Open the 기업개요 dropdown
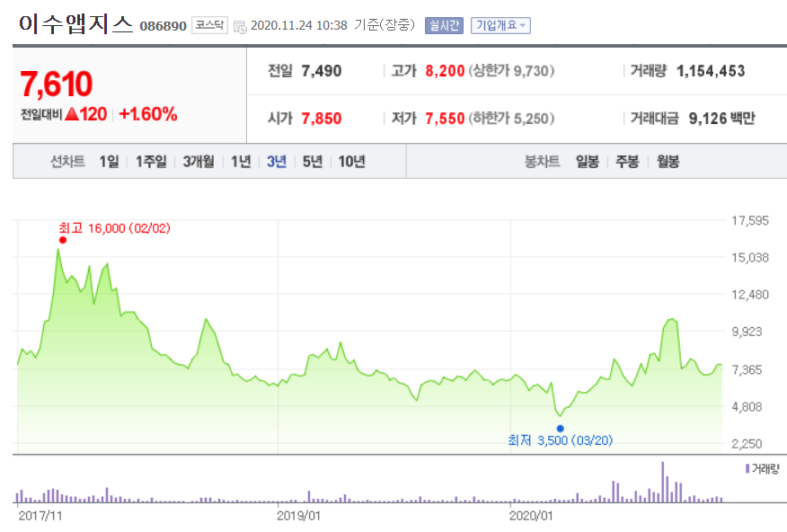The height and width of the screenshot is (532, 787). (x=500, y=25)
